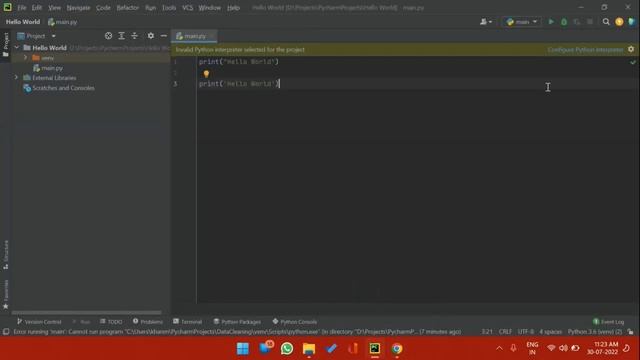Viewport: 640px width, 360px height.
Task: Run with coverage icon
Action: [x=577, y=22]
